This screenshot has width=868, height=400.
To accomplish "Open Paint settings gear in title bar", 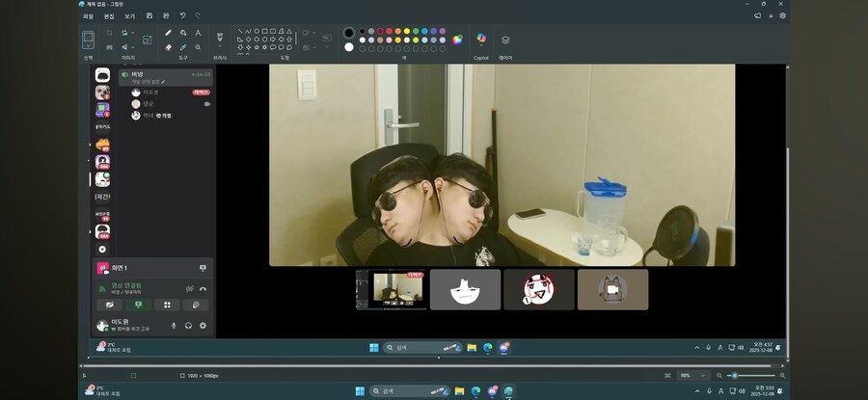I will click(783, 16).
